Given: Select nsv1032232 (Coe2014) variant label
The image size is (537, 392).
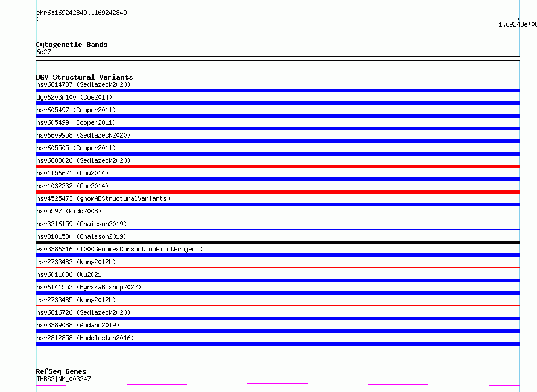Looking at the screenshot, I should coord(72,186).
